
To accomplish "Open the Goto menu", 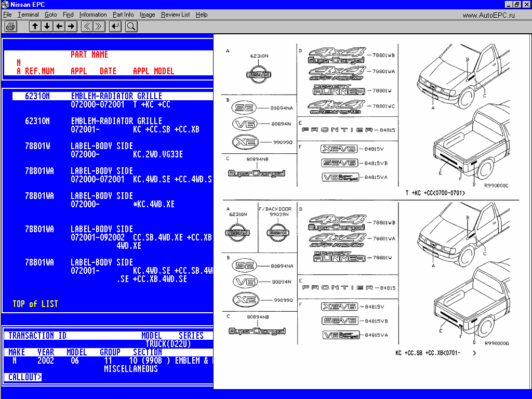I will [50, 15].
